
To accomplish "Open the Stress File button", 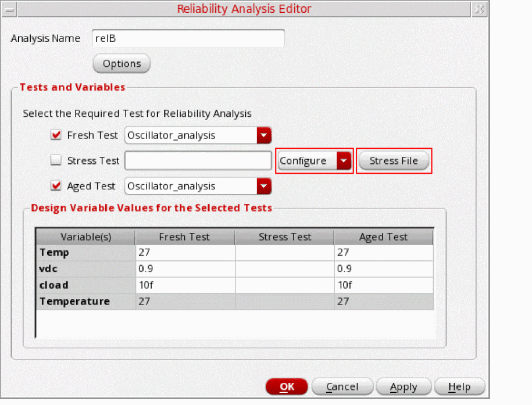I will click(394, 161).
